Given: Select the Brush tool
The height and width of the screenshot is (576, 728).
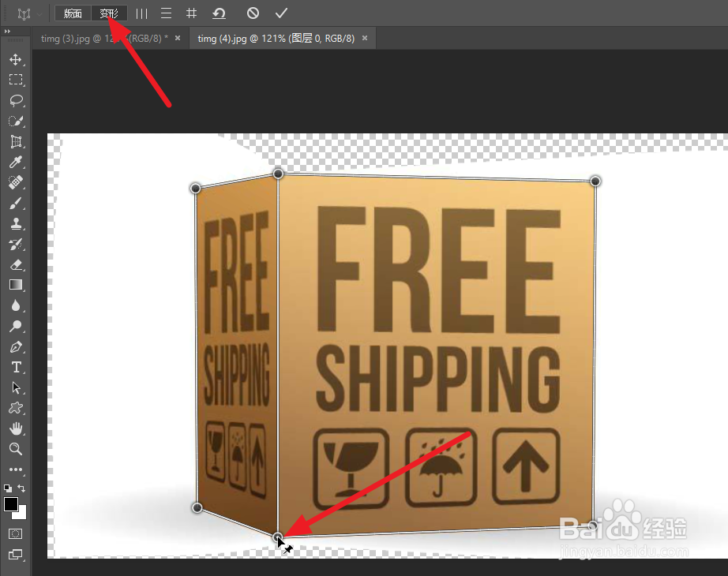Looking at the screenshot, I should click(16, 203).
